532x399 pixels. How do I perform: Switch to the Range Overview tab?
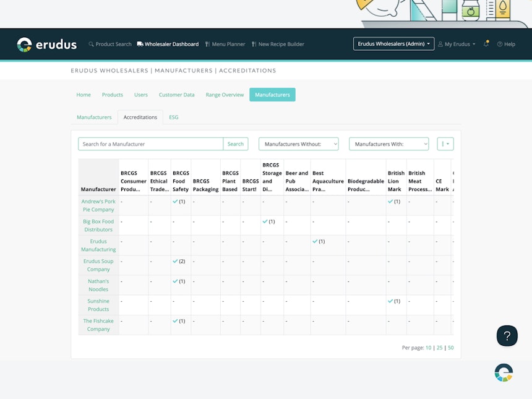225,95
